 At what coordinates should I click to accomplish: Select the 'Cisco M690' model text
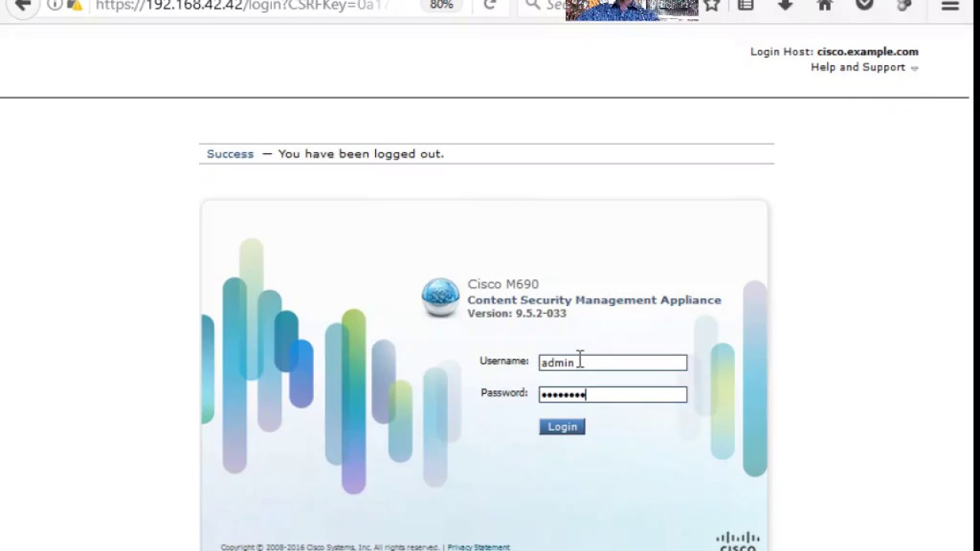coord(503,284)
